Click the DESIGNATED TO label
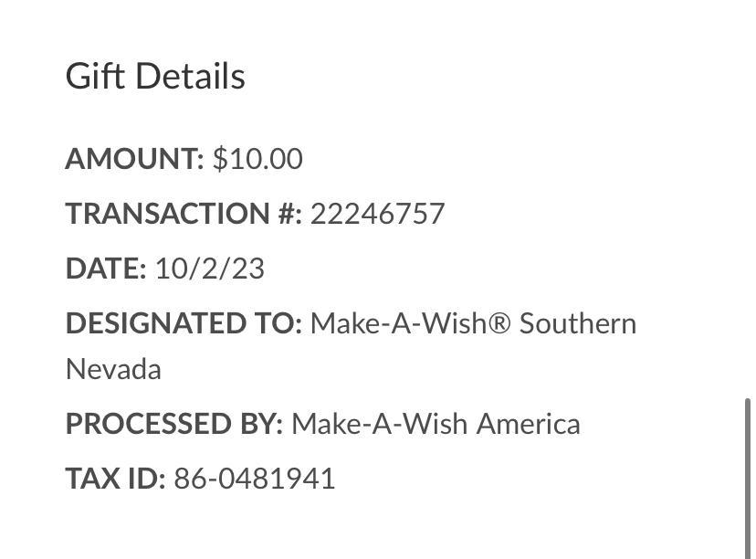 [x=184, y=323]
